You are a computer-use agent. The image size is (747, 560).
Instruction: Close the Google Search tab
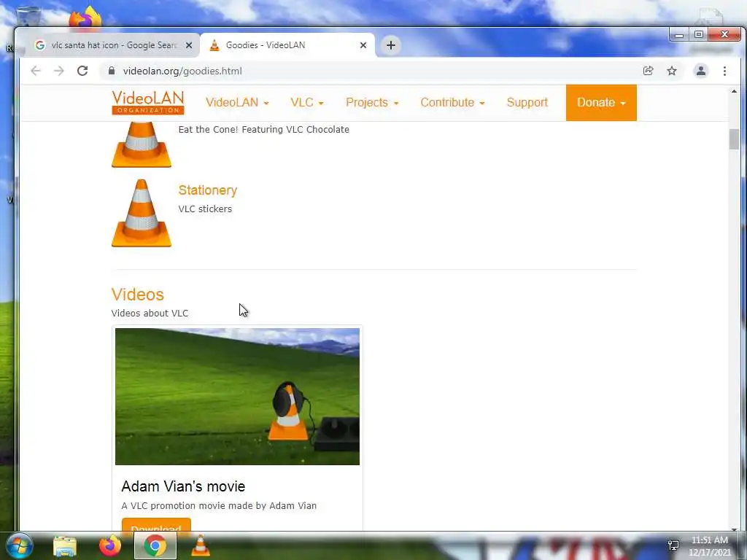point(189,45)
